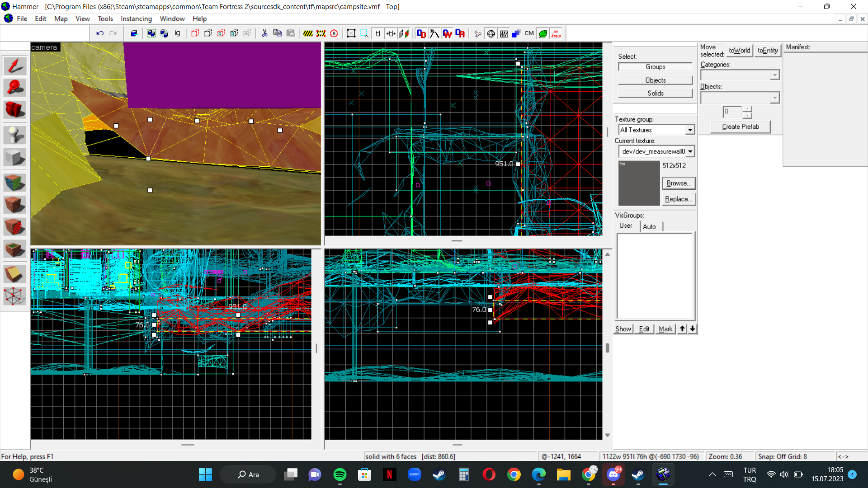
Task: Select the Entity tool (light bulb)
Action: [14, 135]
